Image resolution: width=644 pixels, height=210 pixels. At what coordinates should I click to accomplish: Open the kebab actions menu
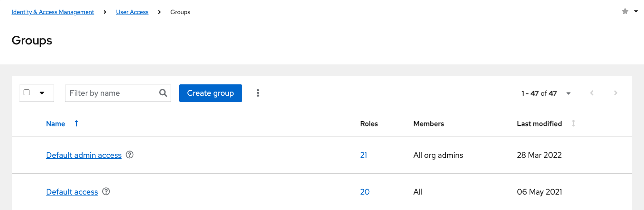(x=258, y=93)
